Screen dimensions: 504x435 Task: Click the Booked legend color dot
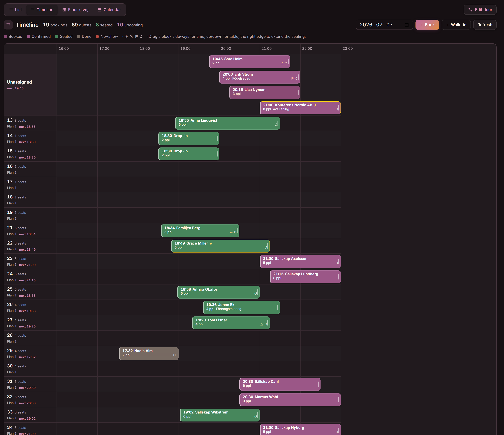[x=5, y=36]
